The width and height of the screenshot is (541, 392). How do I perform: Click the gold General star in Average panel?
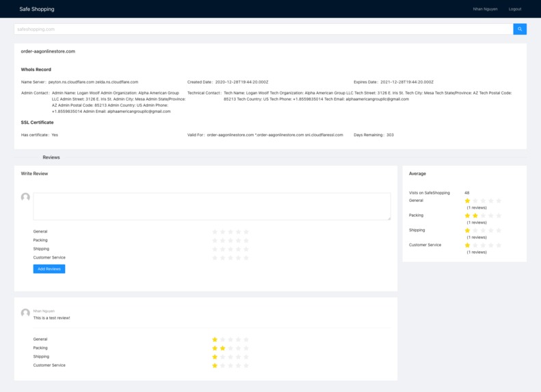pyautogui.click(x=467, y=201)
